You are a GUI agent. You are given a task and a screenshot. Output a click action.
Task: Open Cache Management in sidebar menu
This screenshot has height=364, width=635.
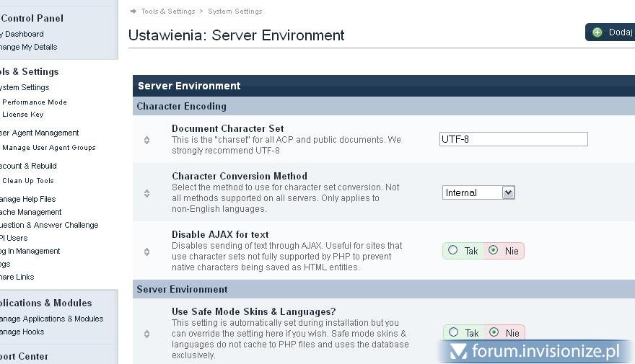click(x=30, y=212)
